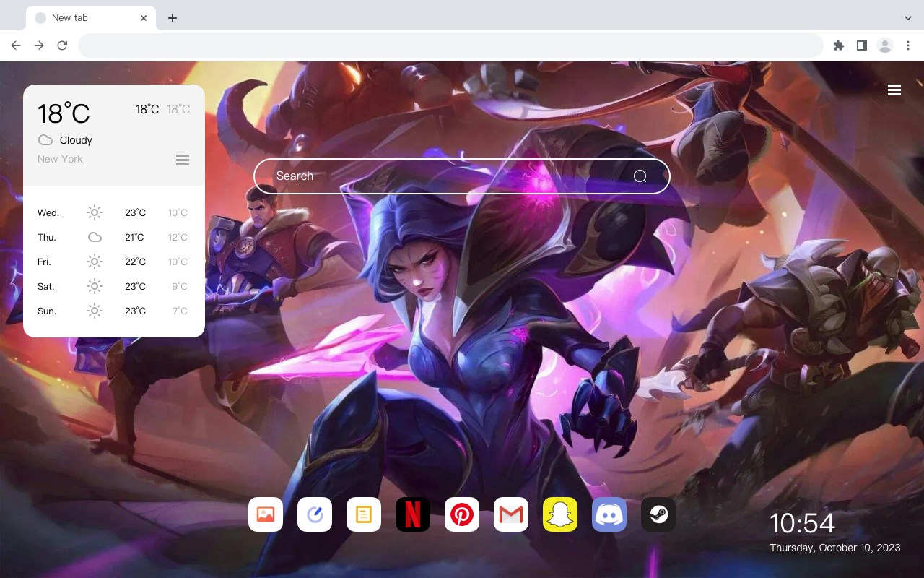This screenshot has width=924, height=578.
Task: Open Chrome's three-dot menu
Action: pyautogui.click(x=908, y=46)
